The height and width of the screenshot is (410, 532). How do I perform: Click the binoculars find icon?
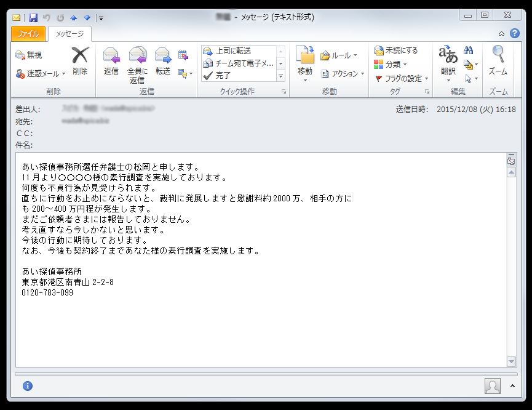[468, 50]
